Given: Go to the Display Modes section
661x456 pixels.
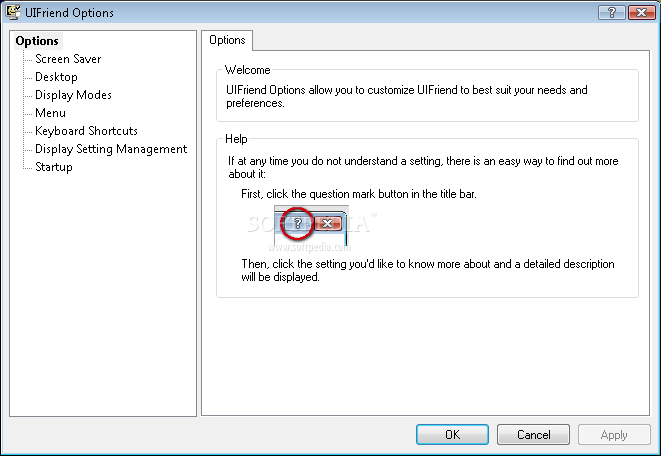Looking at the screenshot, I should (73, 95).
